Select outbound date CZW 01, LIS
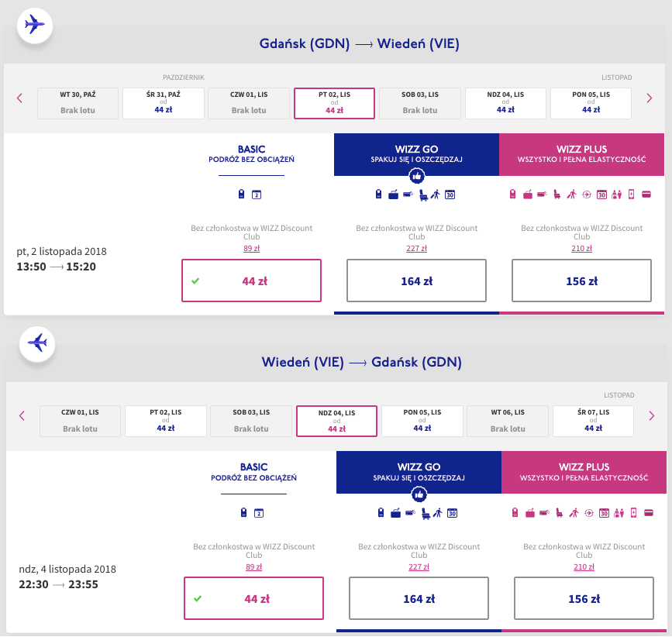 (249, 103)
